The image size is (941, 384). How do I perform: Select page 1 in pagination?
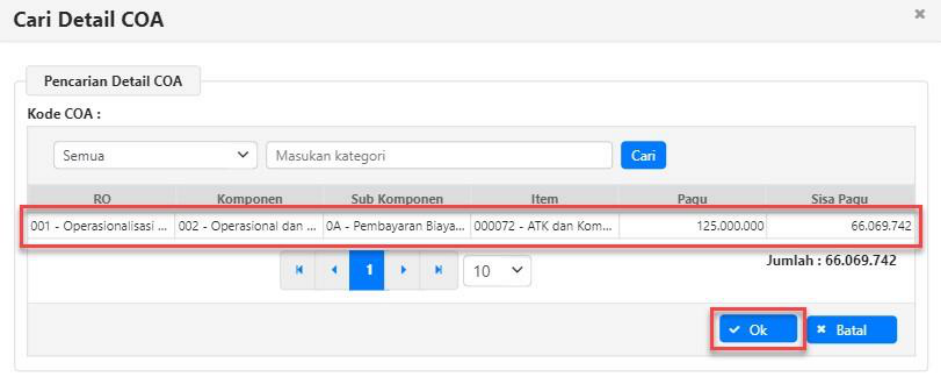[x=367, y=271]
